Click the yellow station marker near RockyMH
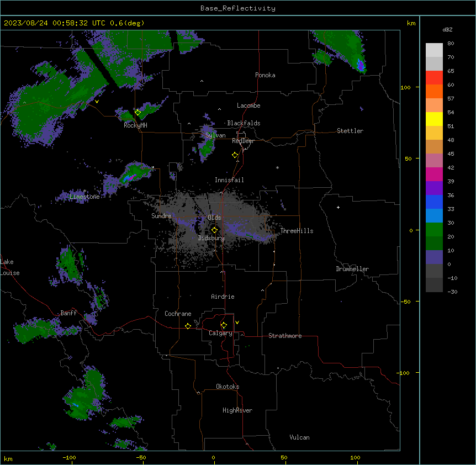Screen dimensions: 476x465 pyautogui.click(x=137, y=113)
